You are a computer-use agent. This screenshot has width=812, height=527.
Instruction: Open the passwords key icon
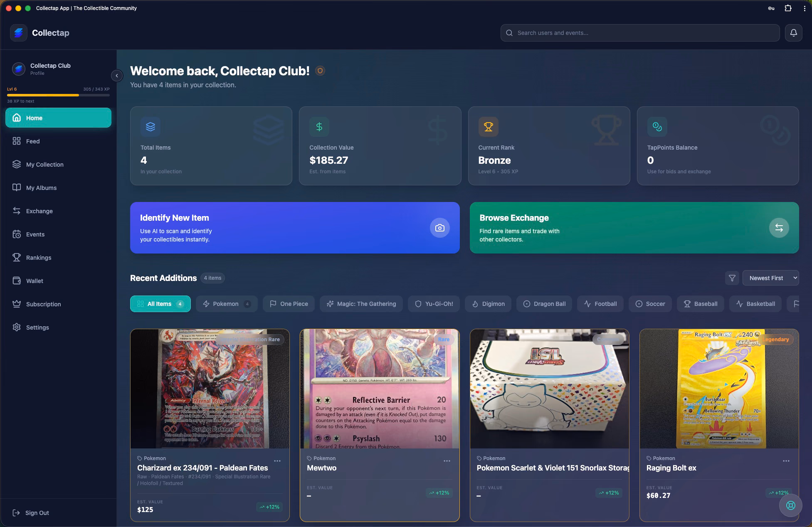(771, 8)
